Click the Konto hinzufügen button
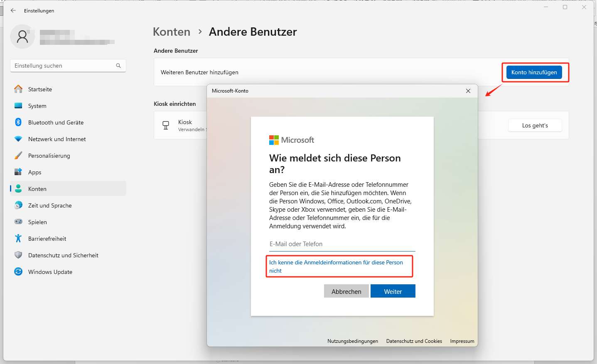597x364 pixels. click(x=534, y=72)
